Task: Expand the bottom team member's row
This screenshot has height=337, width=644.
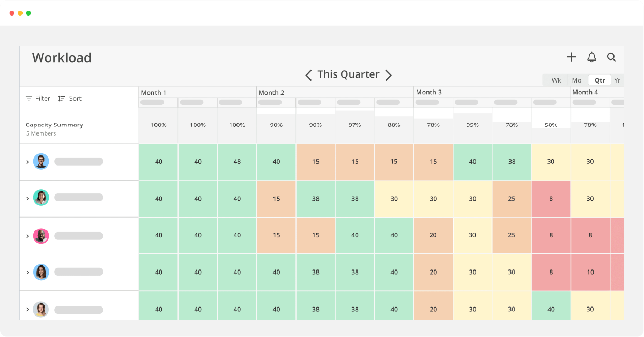Action: [28, 309]
